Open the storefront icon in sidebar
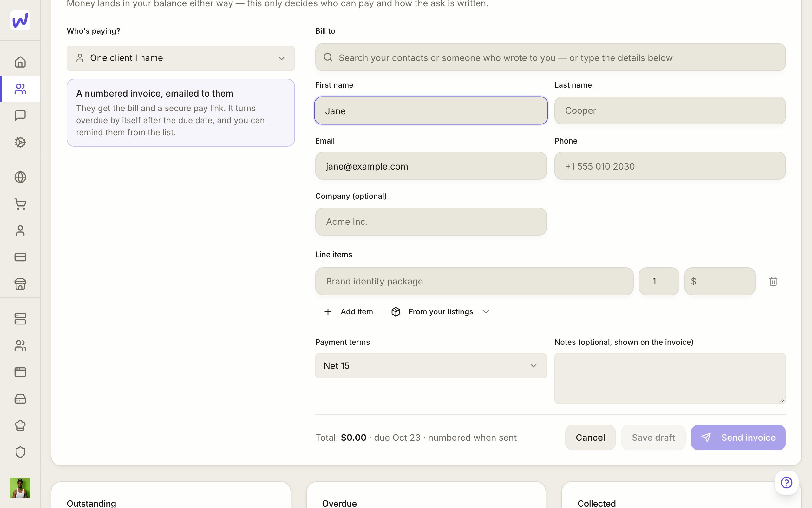The image size is (812, 508). pyautogui.click(x=20, y=284)
